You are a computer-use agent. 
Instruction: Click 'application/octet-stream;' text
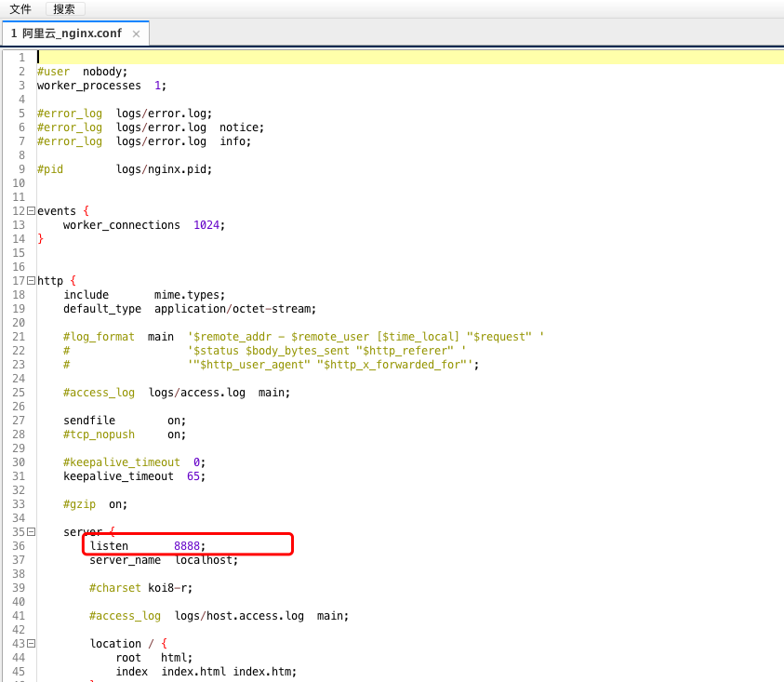pyautogui.click(x=235, y=309)
